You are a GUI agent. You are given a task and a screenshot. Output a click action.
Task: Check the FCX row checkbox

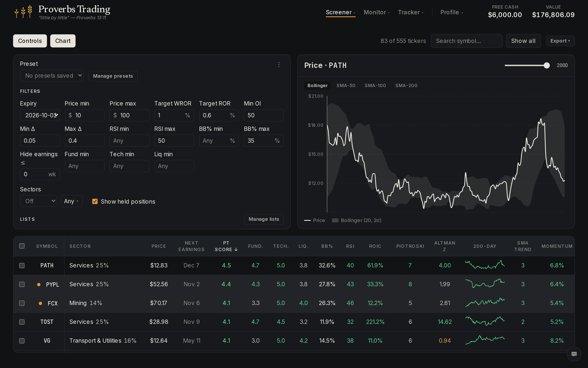pos(22,303)
